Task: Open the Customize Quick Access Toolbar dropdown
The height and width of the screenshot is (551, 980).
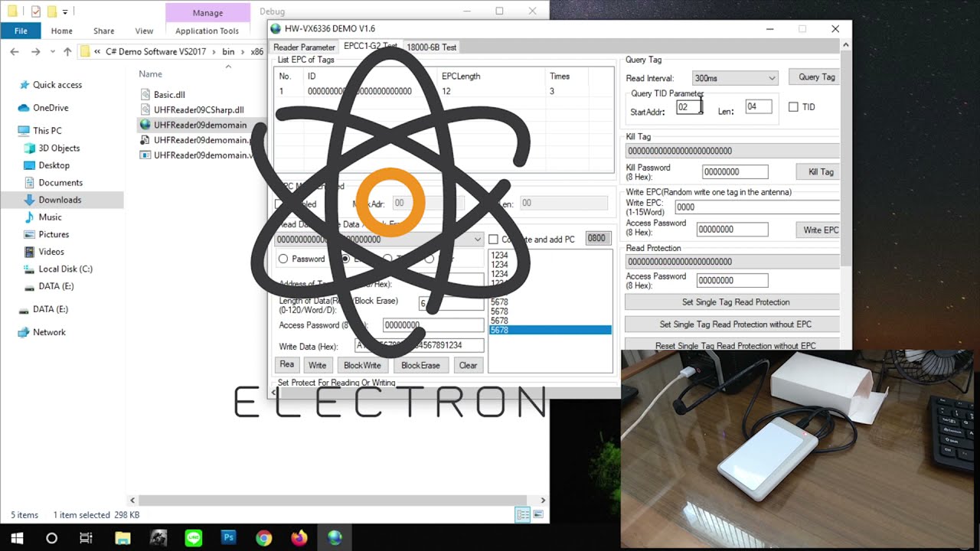Action: (x=65, y=11)
